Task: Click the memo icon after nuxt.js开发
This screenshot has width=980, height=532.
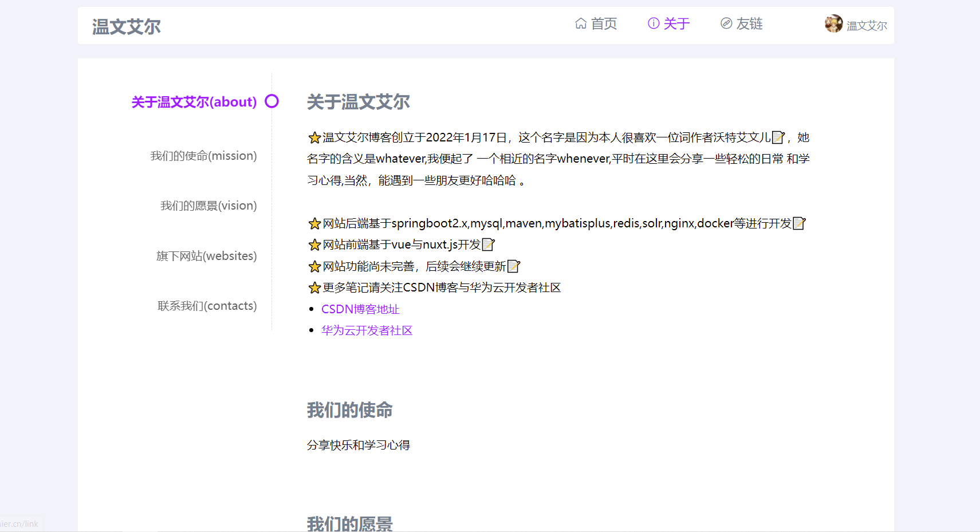Action: click(x=489, y=245)
